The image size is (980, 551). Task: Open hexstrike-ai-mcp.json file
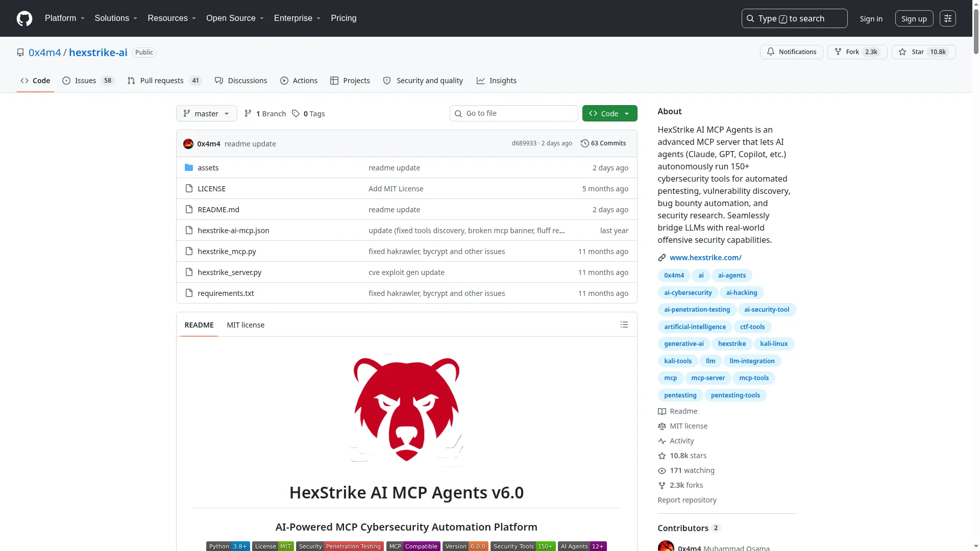point(233,231)
